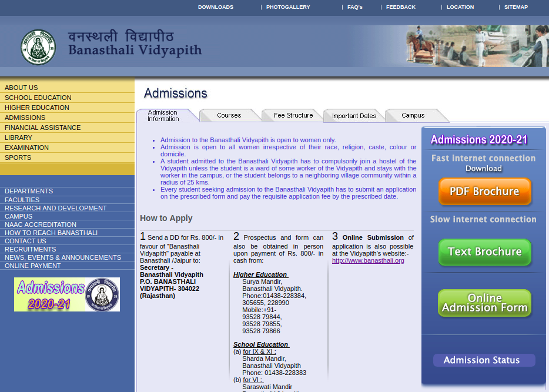Screen dimensions: 549x392
Task: Click the Hindi वनस्थली विद्यापीठ title
Action: click(x=121, y=36)
